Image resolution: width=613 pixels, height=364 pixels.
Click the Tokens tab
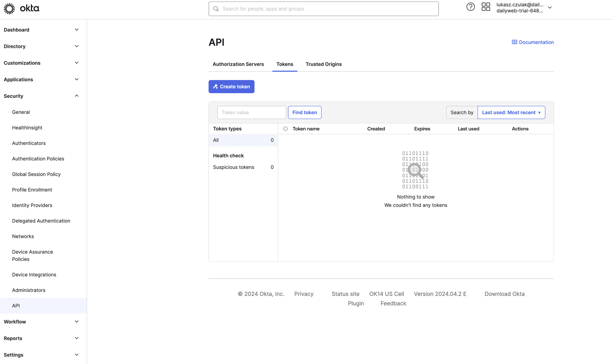point(285,64)
